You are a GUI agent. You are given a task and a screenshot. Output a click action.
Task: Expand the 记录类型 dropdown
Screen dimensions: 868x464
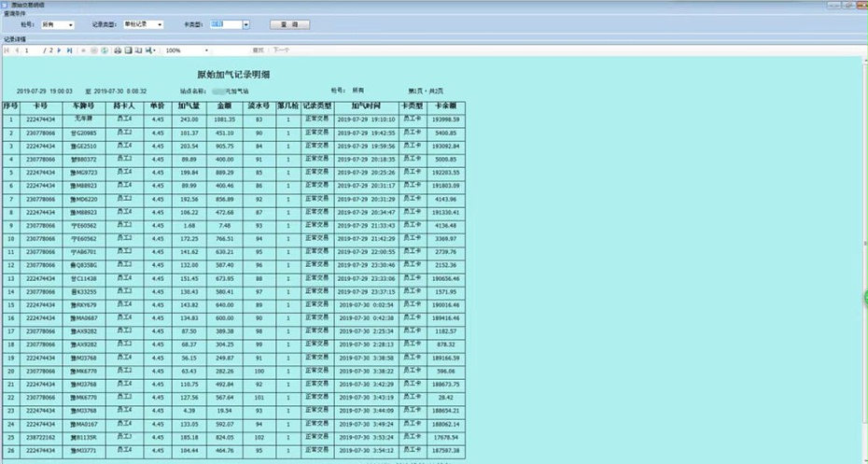pyautogui.click(x=160, y=24)
